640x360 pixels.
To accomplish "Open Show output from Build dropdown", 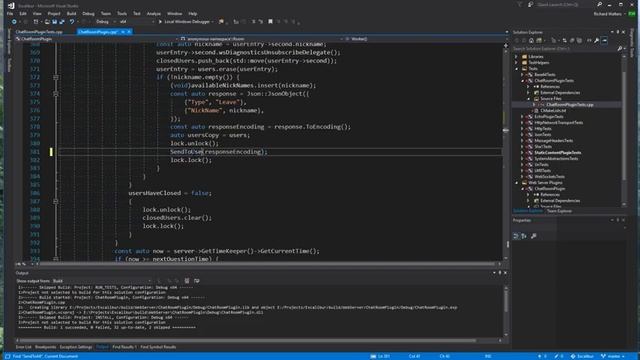I will click(102, 281).
